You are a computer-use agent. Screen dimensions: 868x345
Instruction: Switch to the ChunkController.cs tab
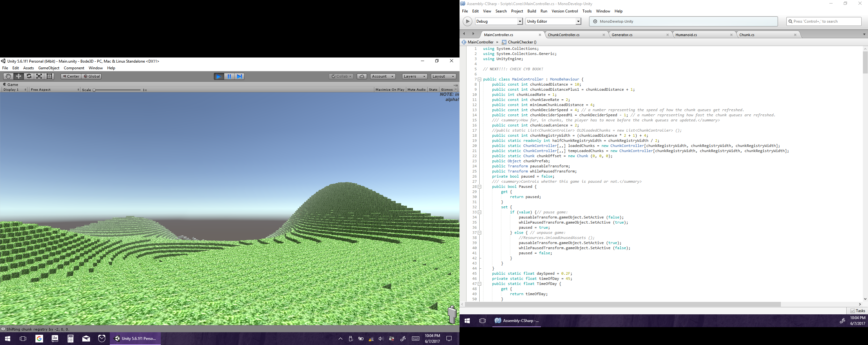tap(564, 35)
